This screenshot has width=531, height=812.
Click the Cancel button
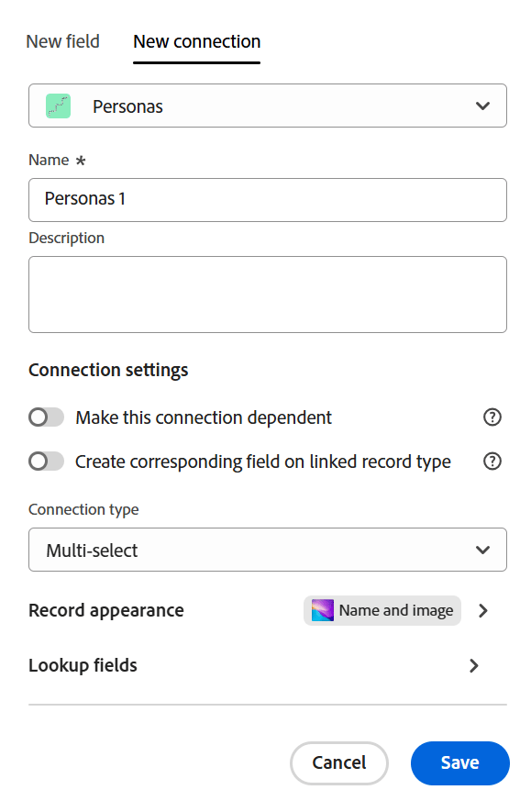click(339, 762)
